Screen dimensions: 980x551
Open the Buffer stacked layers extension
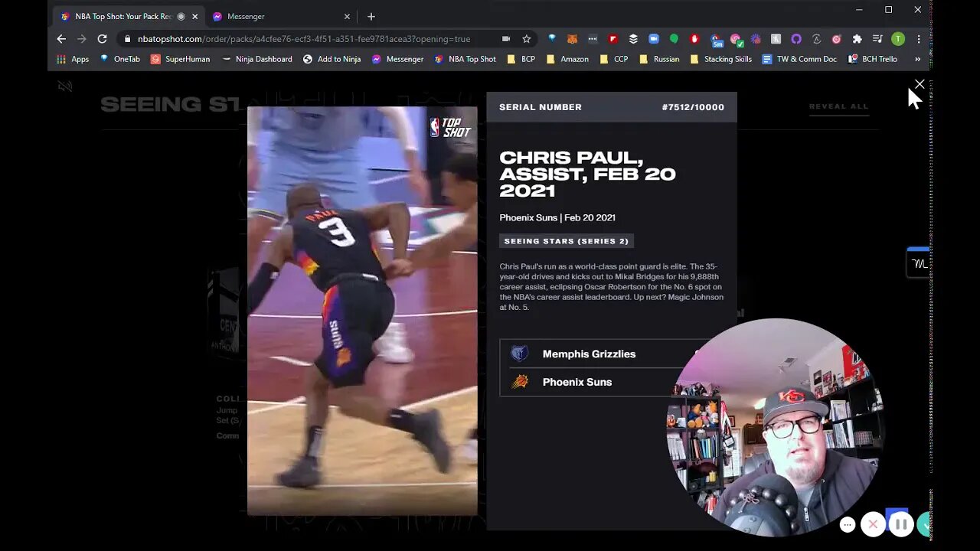coord(633,39)
